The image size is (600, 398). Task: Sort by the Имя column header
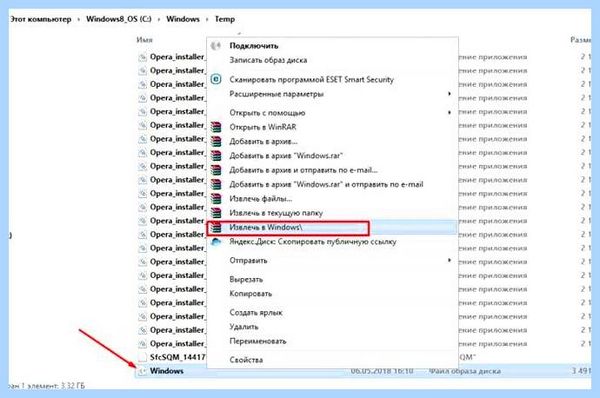(144, 40)
